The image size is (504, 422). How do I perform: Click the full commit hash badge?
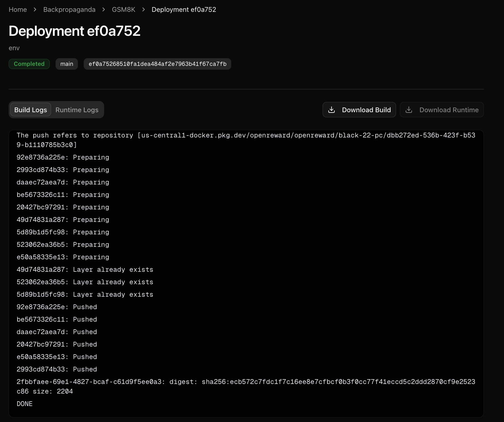157,64
